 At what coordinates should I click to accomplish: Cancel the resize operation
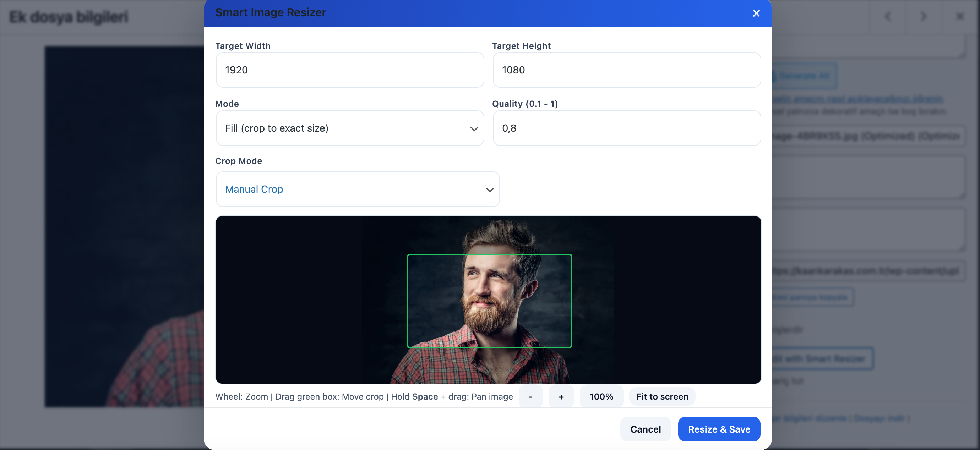pos(645,429)
